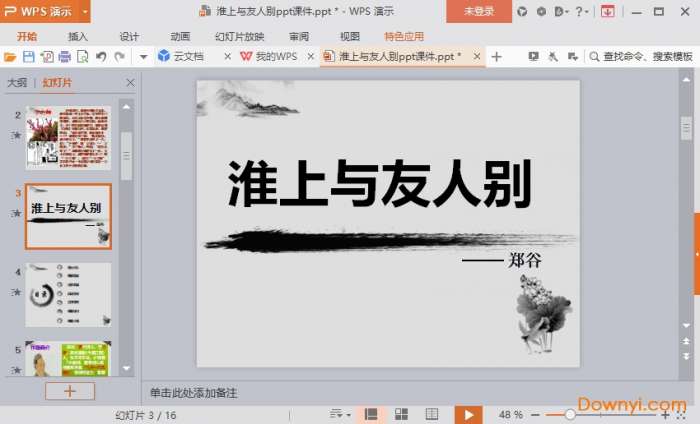Add a new document tab with plus
Viewport: 700px width, 424px height.
click(x=496, y=57)
